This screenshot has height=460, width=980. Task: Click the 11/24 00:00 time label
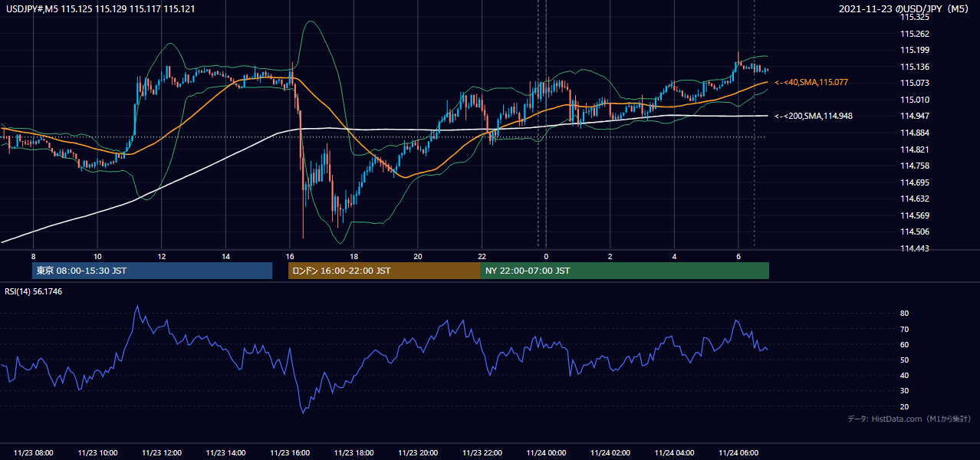point(546,453)
